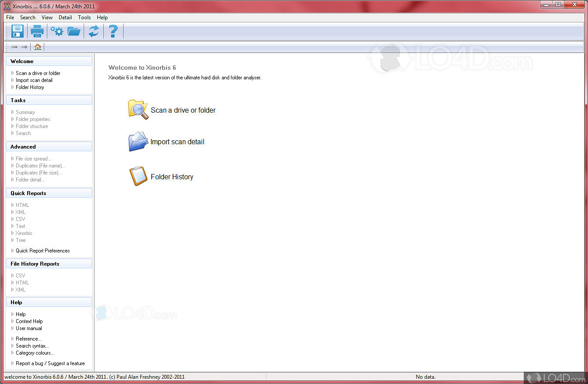Screen dimensions: 588x384
Task: Click the welcome to Xinorbis status bar text
Action: pyautogui.click(x=94, y=377)
